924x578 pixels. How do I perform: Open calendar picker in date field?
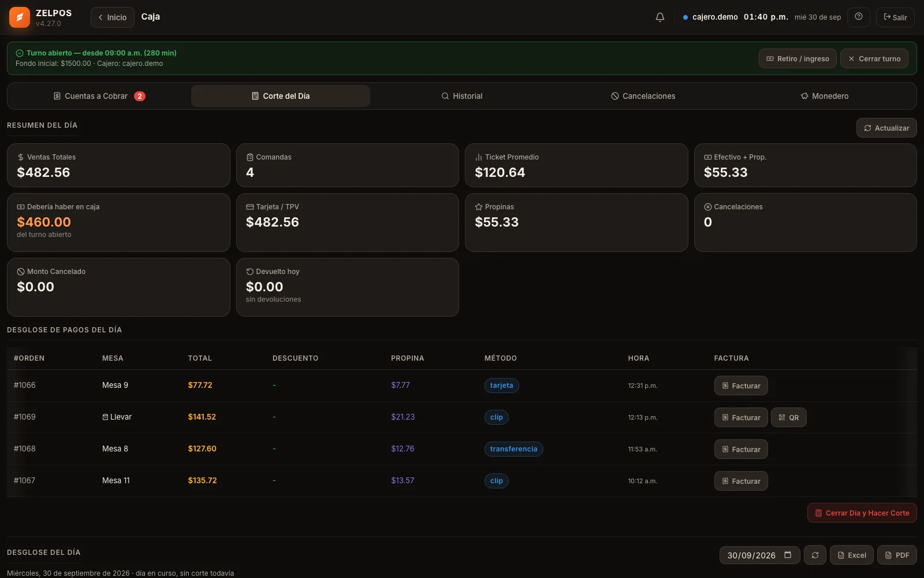click(x=788, y=555)
